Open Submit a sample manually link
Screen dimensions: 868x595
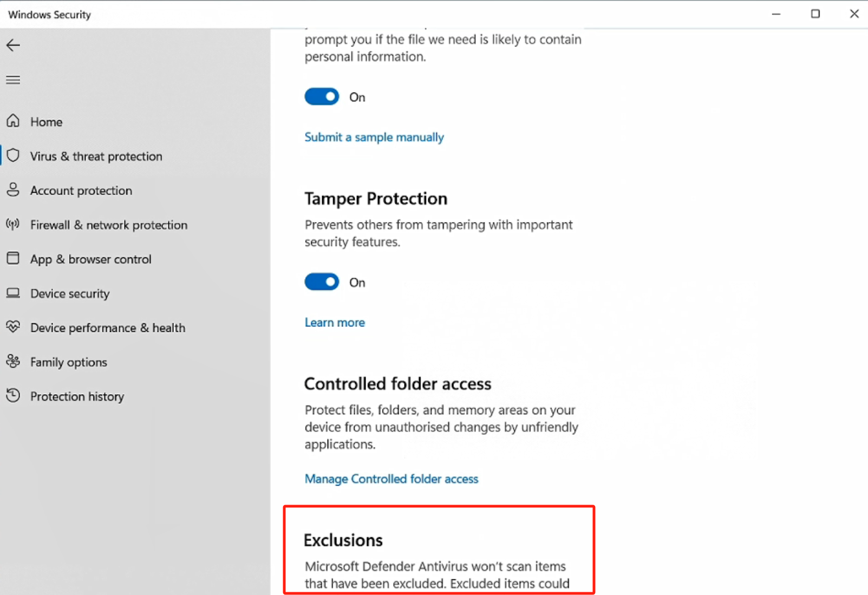[x=374, y=138]
